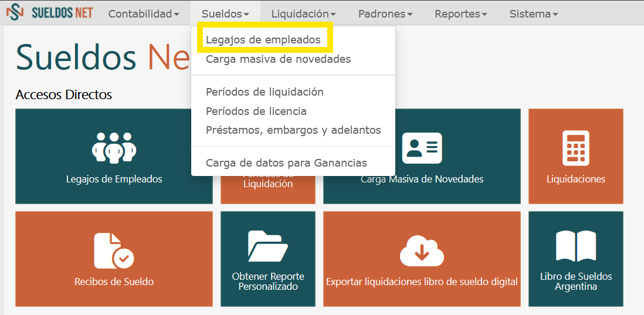
Task: Click the Obtener Reporte folder icon
Action: tap(268, 246)
